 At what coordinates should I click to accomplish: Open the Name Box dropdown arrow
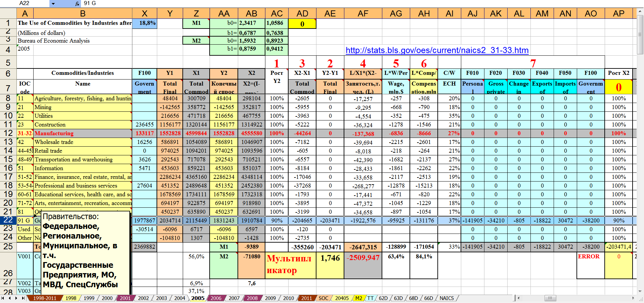click(x=53, y=3)
